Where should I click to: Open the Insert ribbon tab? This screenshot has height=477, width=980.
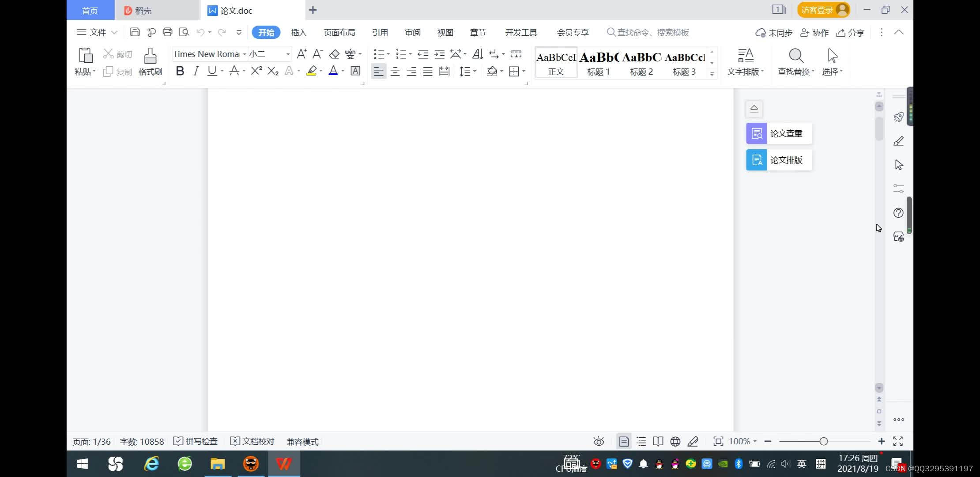click(x=299, y=32)
